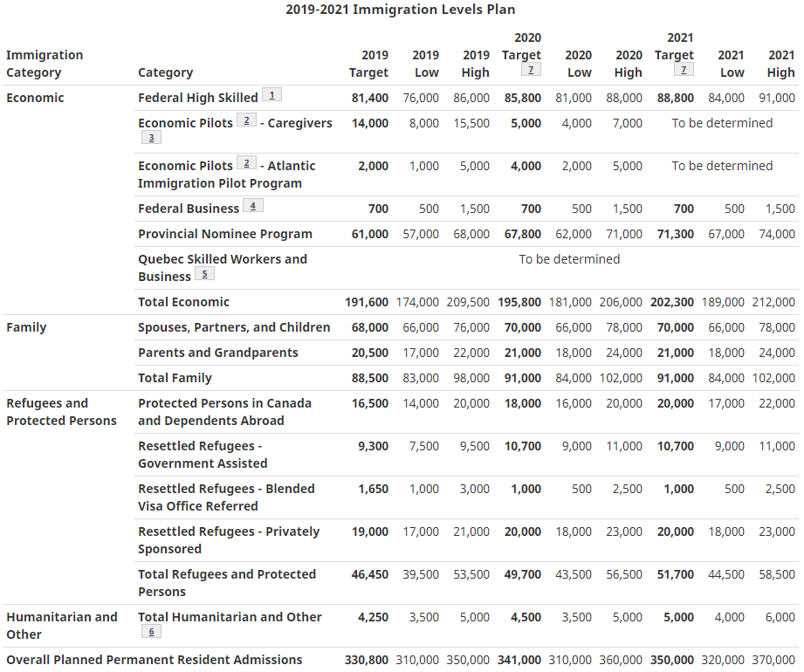804x672 pixels.
Task: Click the 51,700 Total Refugees 2021 target
Action: point(676,574)
